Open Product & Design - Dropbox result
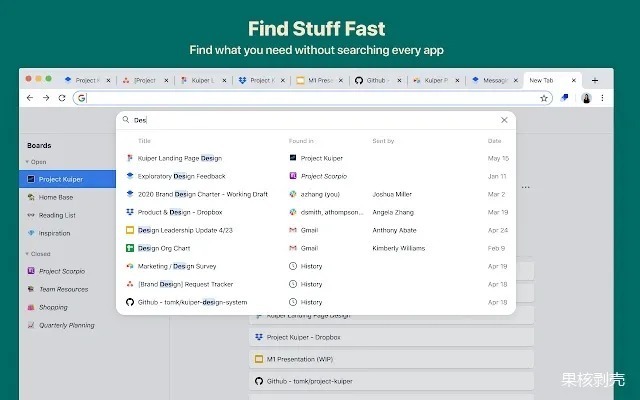This screenshot has height=400, width=640. (316, 212)
